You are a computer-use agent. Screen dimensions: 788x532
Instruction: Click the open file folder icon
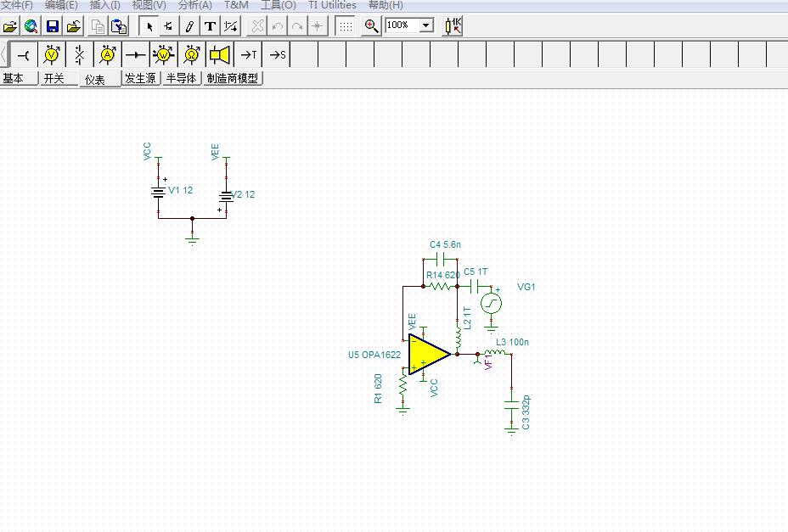tap(10, 26)
